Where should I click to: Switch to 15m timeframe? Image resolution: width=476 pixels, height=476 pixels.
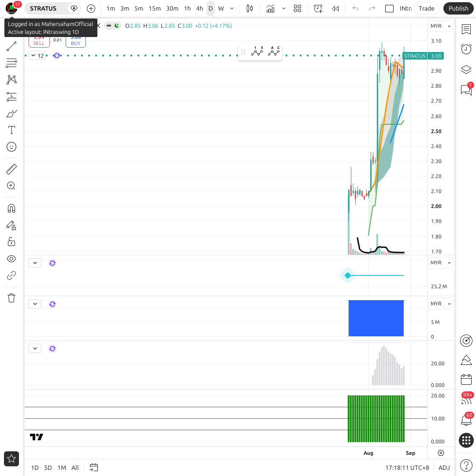click(x=155, y=8)
